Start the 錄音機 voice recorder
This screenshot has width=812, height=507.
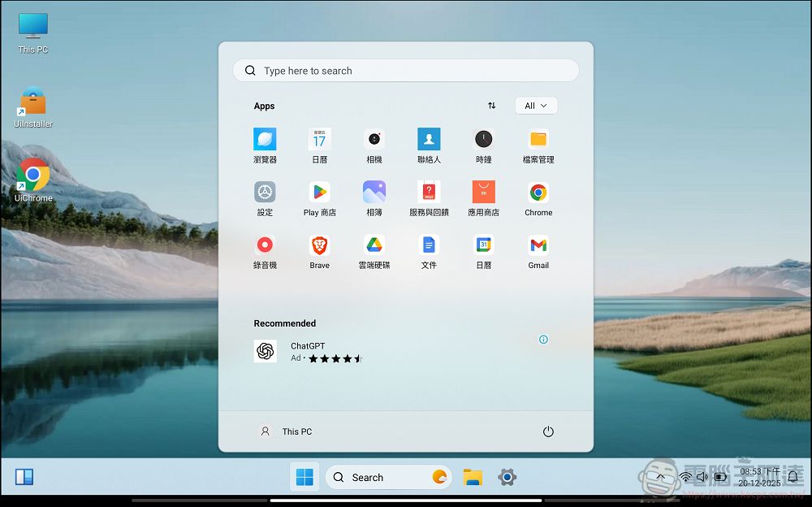[265, 252]
